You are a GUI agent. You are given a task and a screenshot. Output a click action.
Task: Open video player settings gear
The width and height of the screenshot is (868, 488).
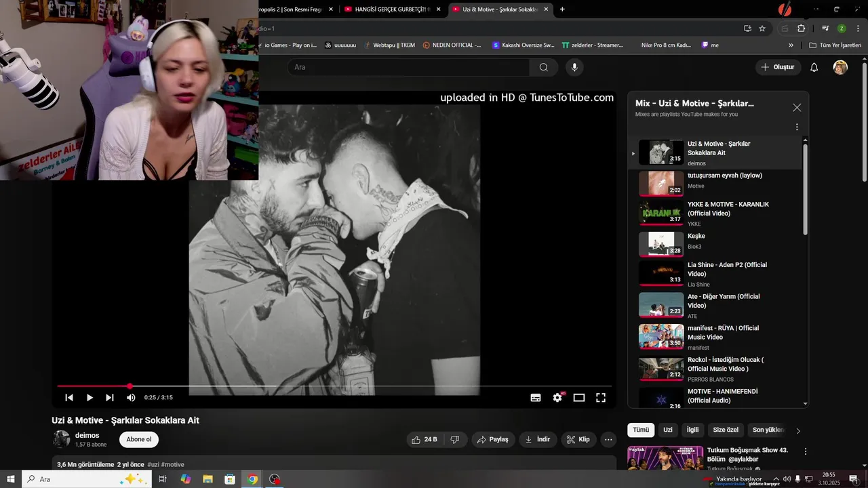(557, 398)
